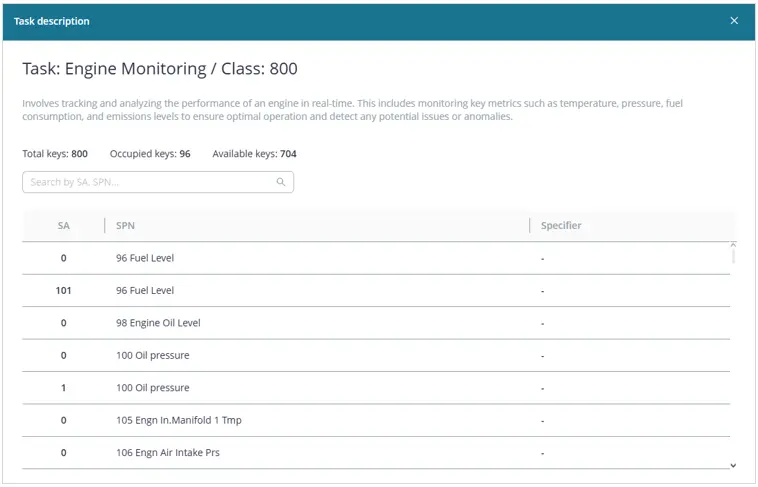The image size is (758, 487).
Task: Close the Task description dialog
Action: [734, 21]
